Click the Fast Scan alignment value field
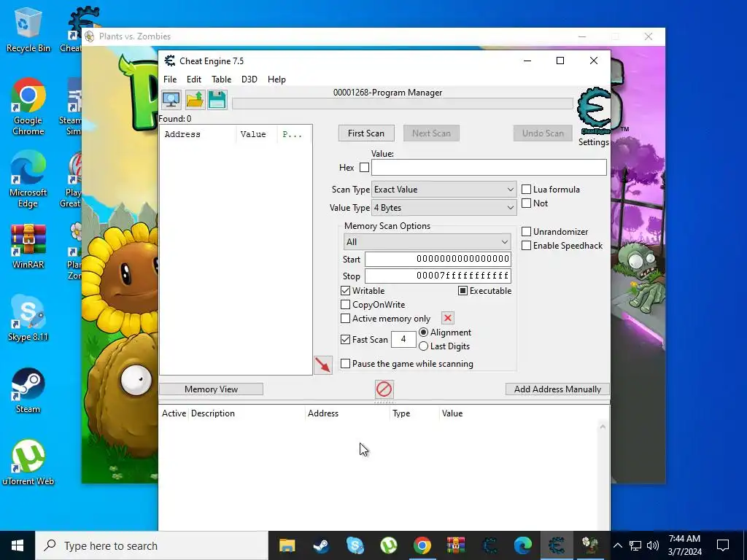The image size is (747, 560). 403,339
